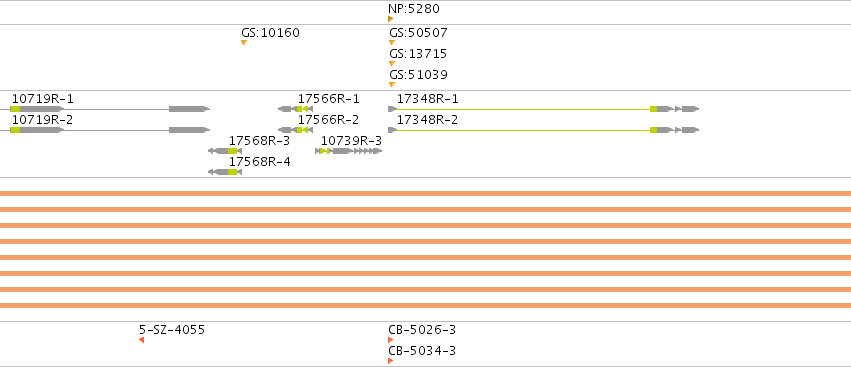Click the NP:5280 label
The width and height of the screenshot is (851, 367).
(414, 9)
